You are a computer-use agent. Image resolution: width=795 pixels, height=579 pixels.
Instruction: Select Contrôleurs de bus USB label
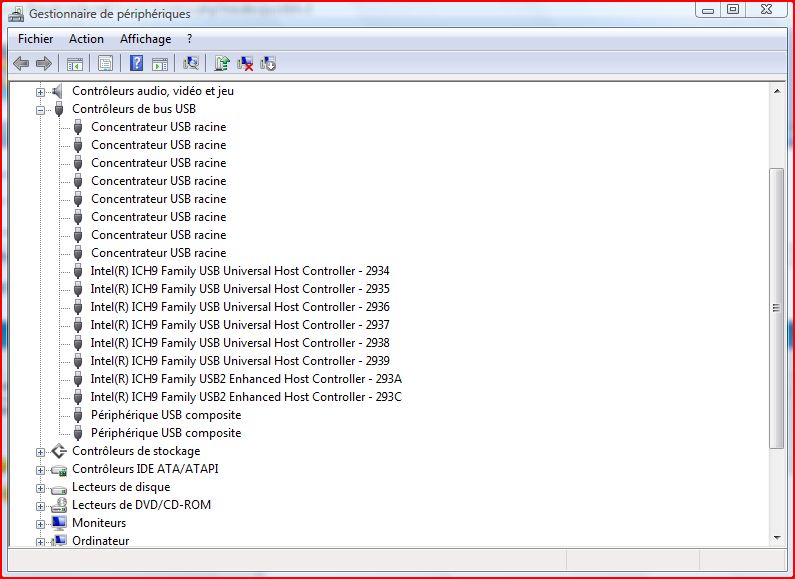[x=134, y=109]
